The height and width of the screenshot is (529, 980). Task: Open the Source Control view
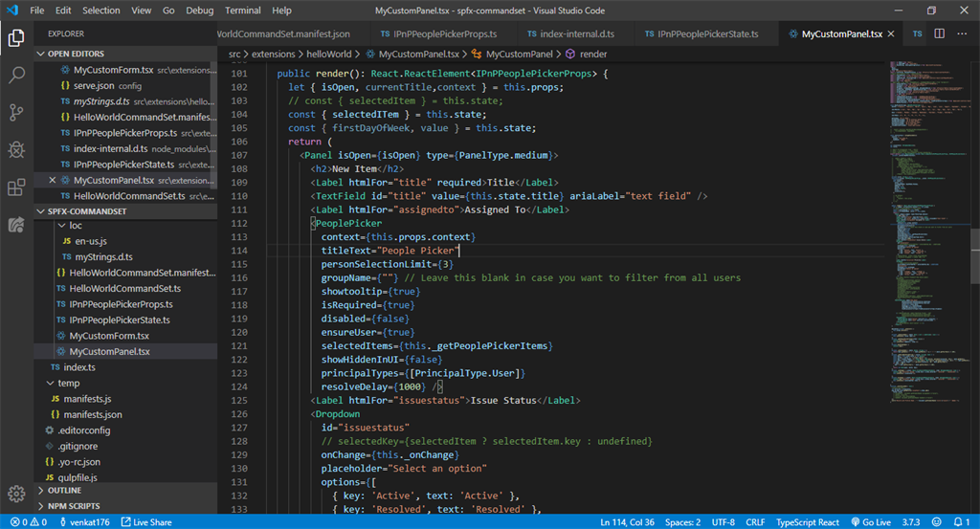pos(16,112)
